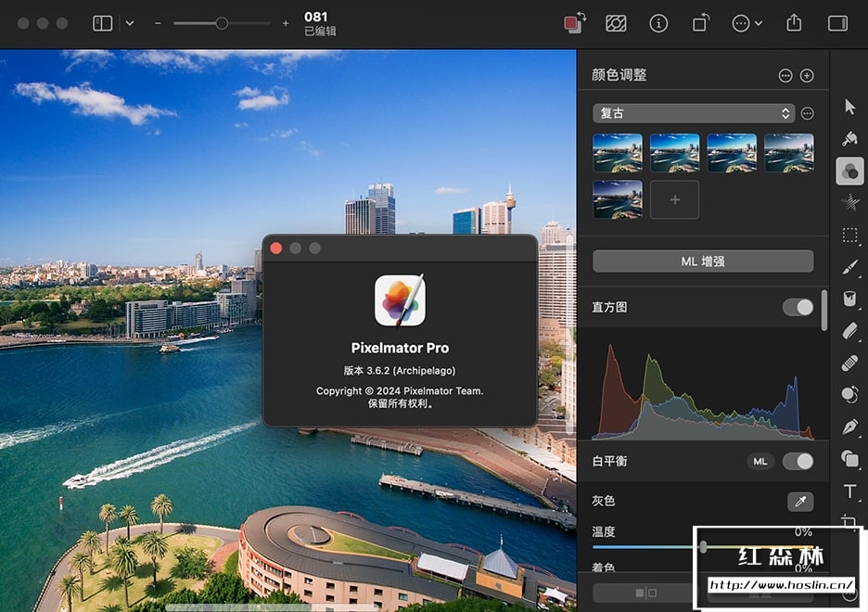
Task: Select the Style paint roller tool
Action: tap(849, 138)
